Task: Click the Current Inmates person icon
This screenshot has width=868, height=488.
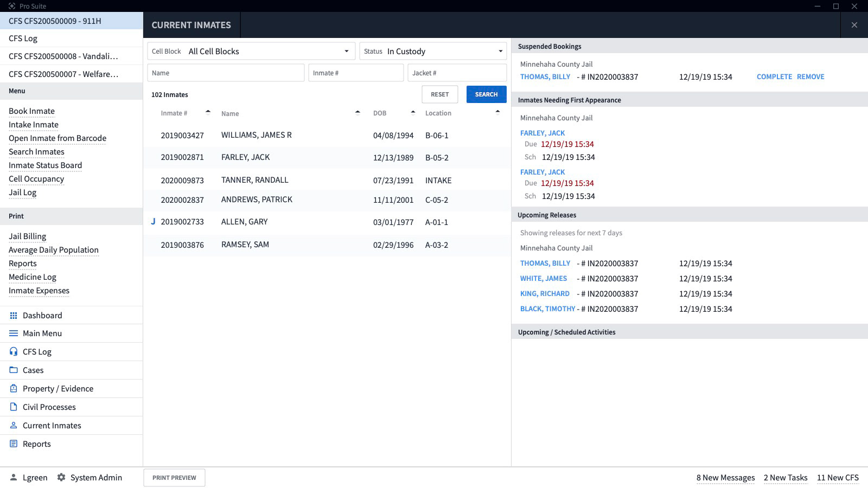Action: [14, 426]
